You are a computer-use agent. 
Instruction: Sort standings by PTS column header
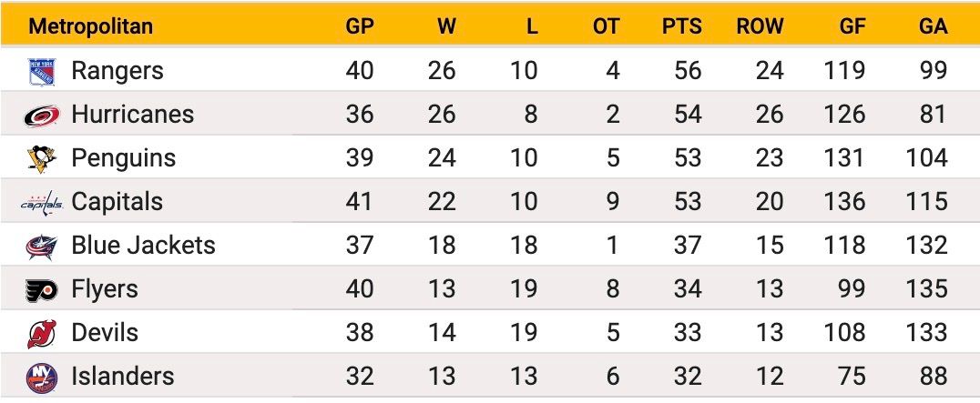coord(682,26)
